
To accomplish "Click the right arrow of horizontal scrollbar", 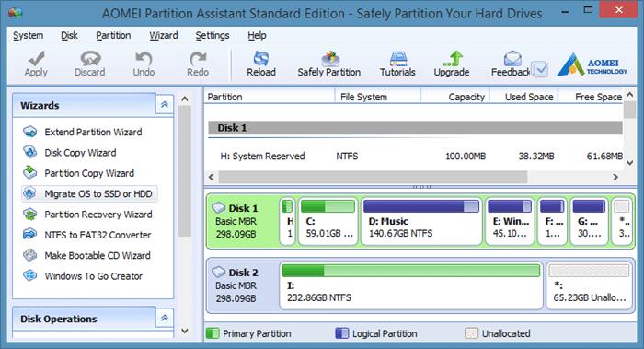I will point(615,177).
